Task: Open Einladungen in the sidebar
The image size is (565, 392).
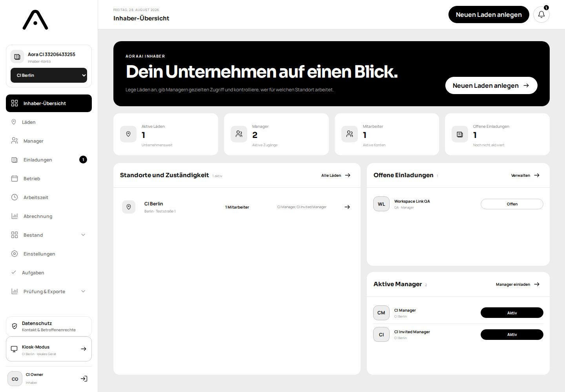Action: [x=49, y=160]
